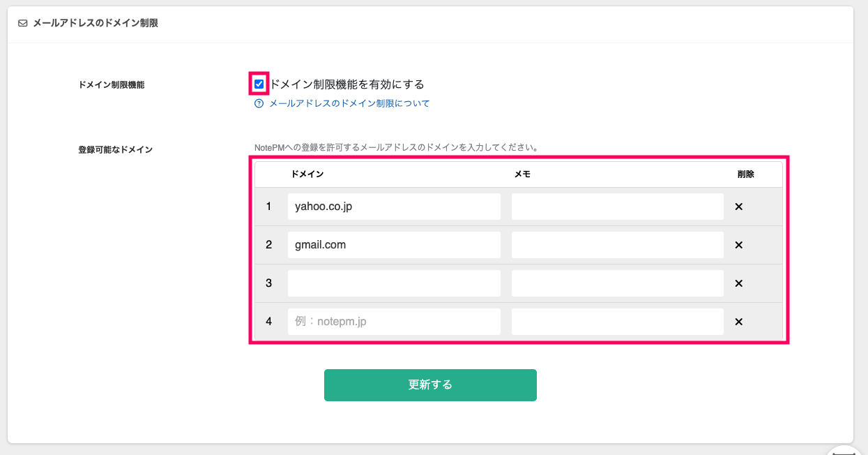Screen dimensions: 868x455
Task: Click the yahoo.co.jp domain input field
Action: [x=394, y=206]
